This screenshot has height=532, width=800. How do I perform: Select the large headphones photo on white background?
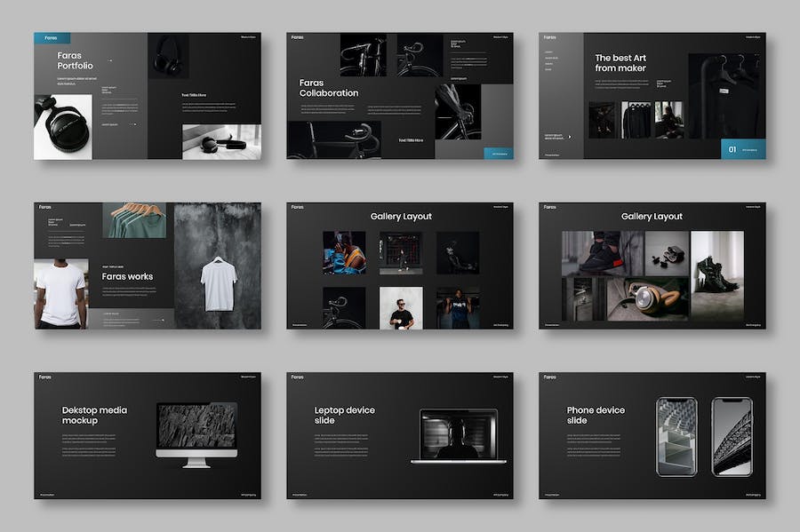coord(63,127)
